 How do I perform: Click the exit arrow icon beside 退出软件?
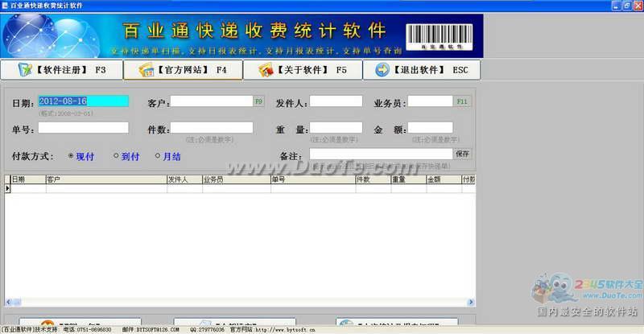[x=382, y=70]
